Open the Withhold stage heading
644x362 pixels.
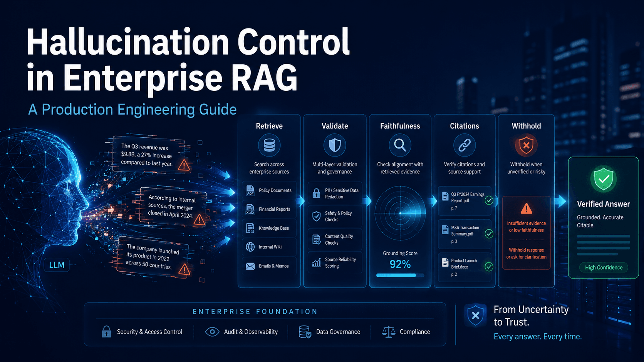click(526, 126)
